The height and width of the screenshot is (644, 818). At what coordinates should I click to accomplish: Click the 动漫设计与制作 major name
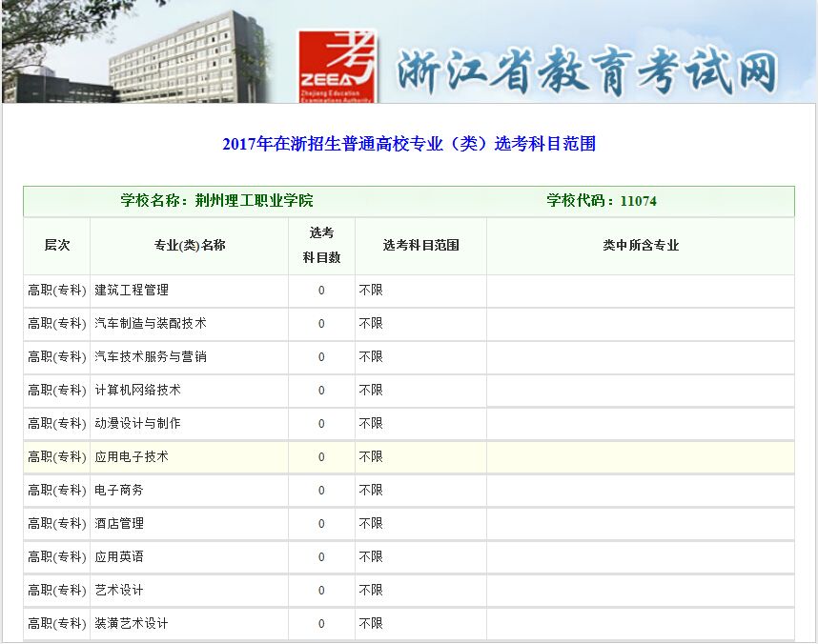[x=138, y=423]
